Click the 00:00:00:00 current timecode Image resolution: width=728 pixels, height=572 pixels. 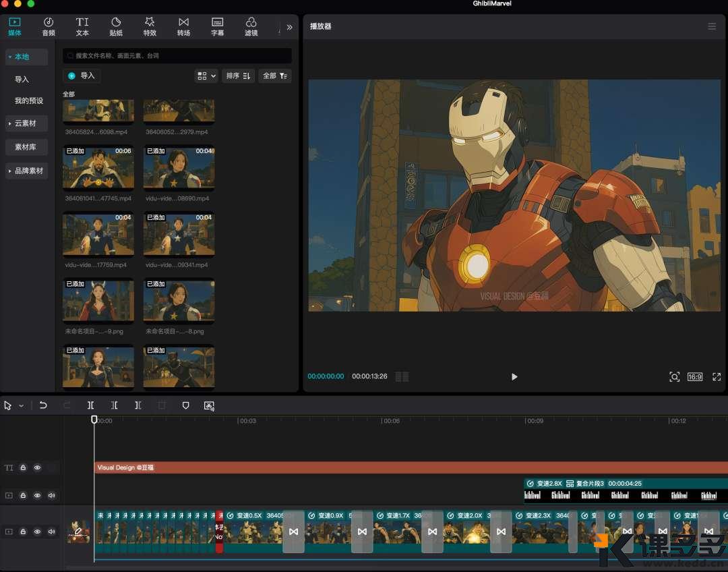(326, 376)
